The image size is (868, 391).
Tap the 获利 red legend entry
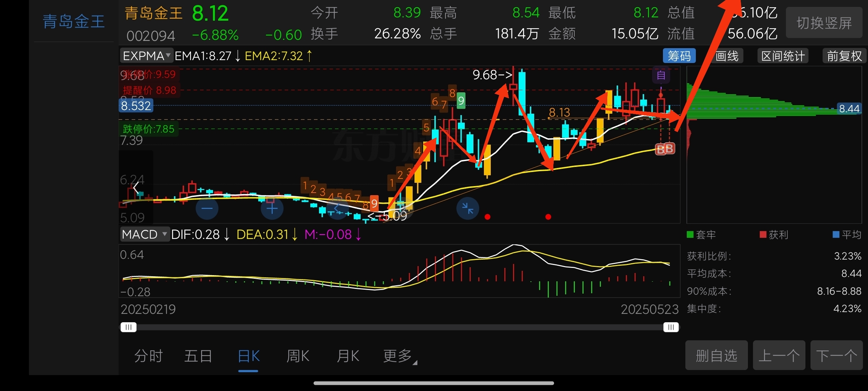coord(774,235)
